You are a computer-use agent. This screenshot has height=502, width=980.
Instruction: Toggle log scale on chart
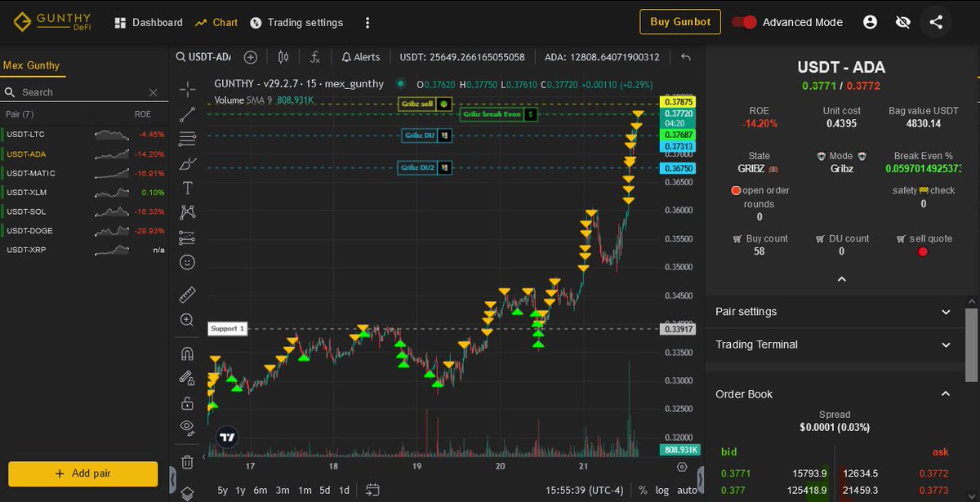coord(662,491)
